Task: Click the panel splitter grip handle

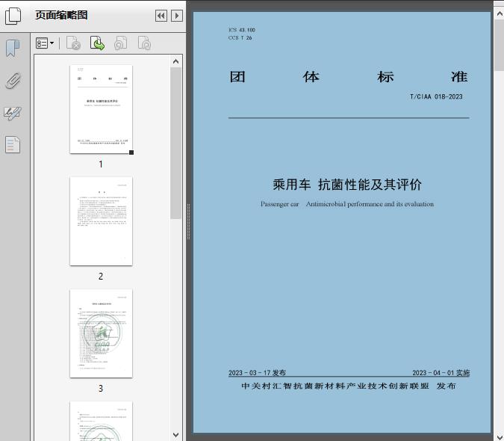Action: coord(188,222)
